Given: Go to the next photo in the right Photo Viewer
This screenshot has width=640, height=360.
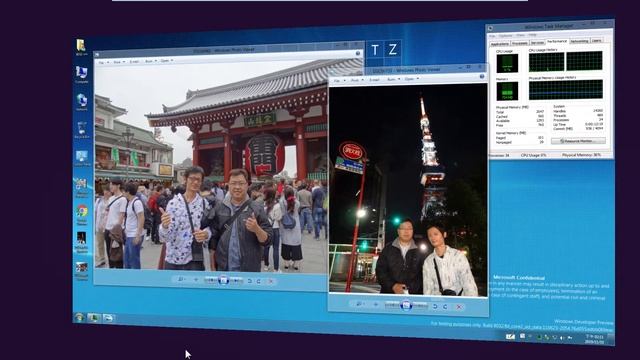Looking at the screenshot, I should [x=420, y=306].
